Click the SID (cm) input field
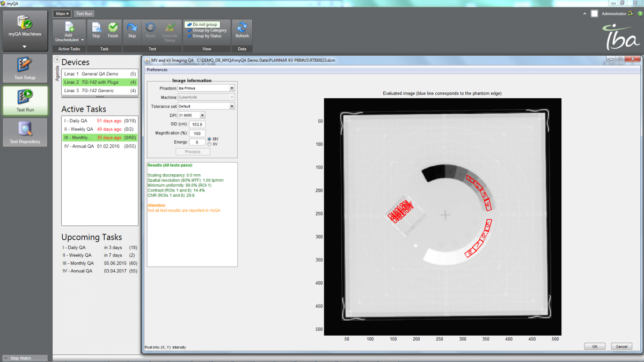Screen dimensions: 644x362 pos(197,124)
